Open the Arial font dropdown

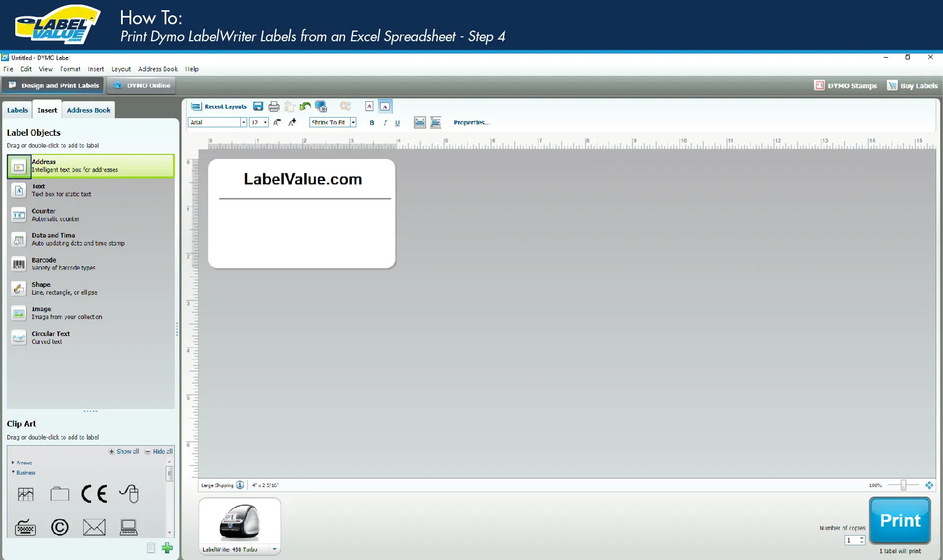(244, 122)
